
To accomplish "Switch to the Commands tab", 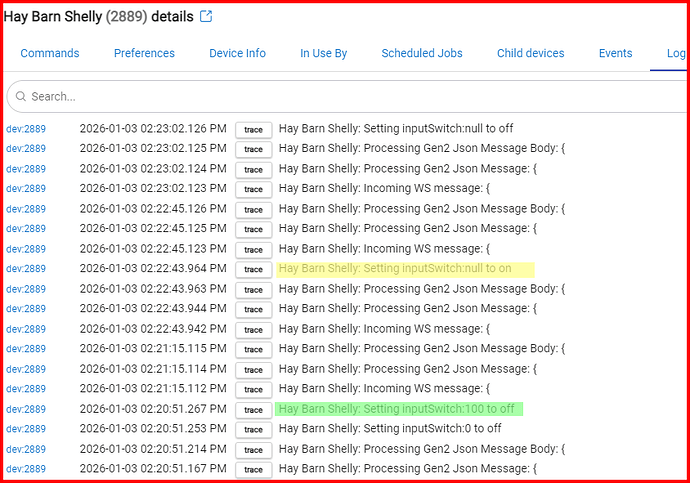I will 50,53.
